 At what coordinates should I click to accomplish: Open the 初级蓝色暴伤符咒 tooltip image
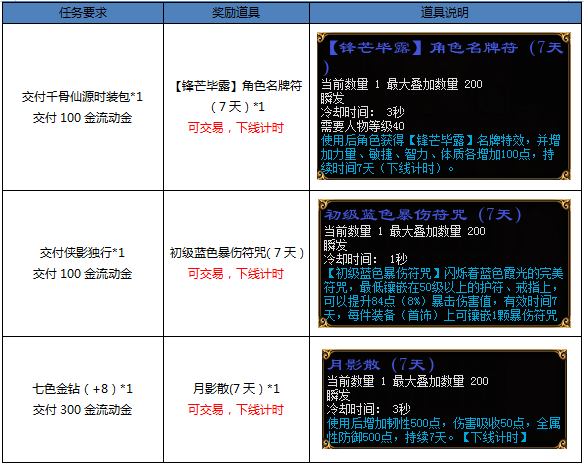(x=444, y=263)
